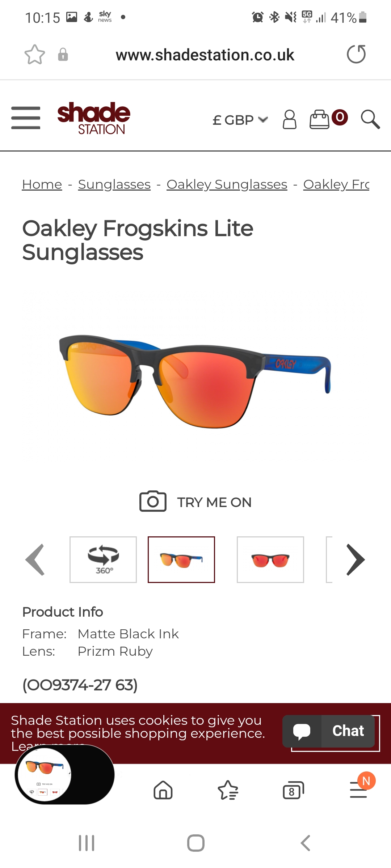Open the Oakley Sunglasses breadcrumb link
This screenshot has width=391, height=868.
tap(227, 184)
